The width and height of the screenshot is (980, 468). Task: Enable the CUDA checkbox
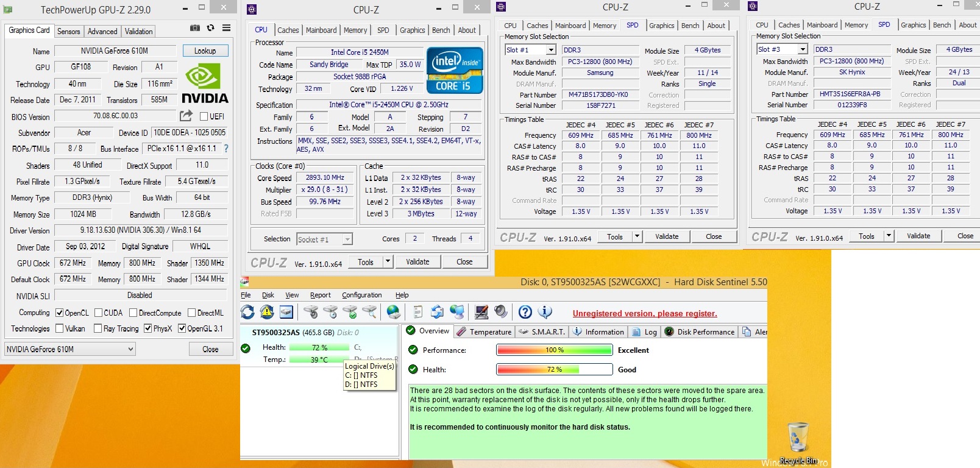(98, 313)
